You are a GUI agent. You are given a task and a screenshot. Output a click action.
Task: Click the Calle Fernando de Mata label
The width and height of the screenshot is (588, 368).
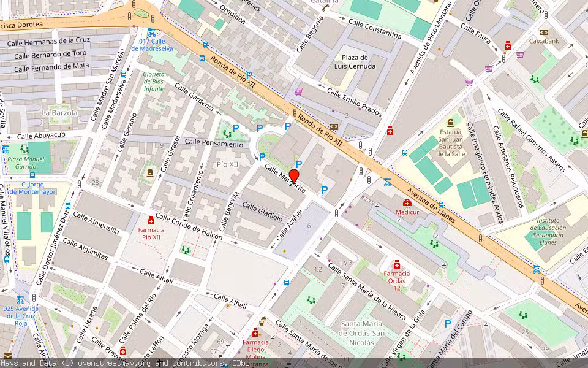pos(51,67)
